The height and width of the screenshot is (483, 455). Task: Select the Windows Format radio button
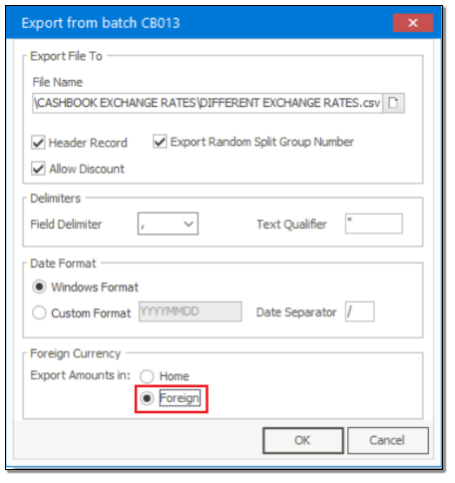click(x=39, y=287)
